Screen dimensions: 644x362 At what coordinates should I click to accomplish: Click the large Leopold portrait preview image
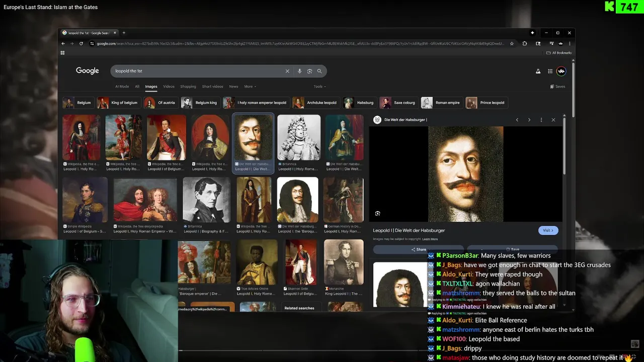[x=465, y=174]
